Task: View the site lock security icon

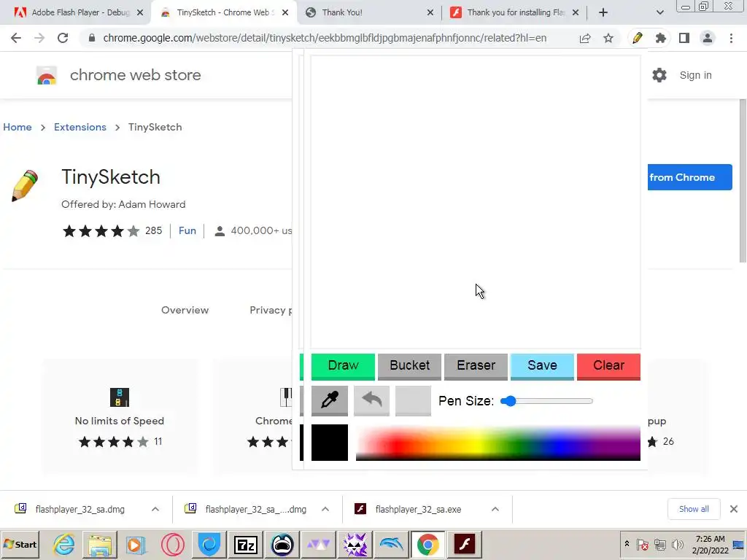Action: 92,38
